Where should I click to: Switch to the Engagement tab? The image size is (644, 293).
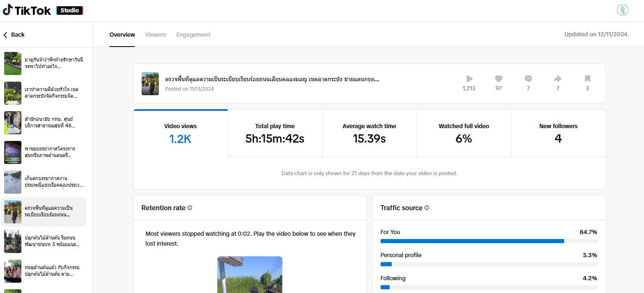193,35
